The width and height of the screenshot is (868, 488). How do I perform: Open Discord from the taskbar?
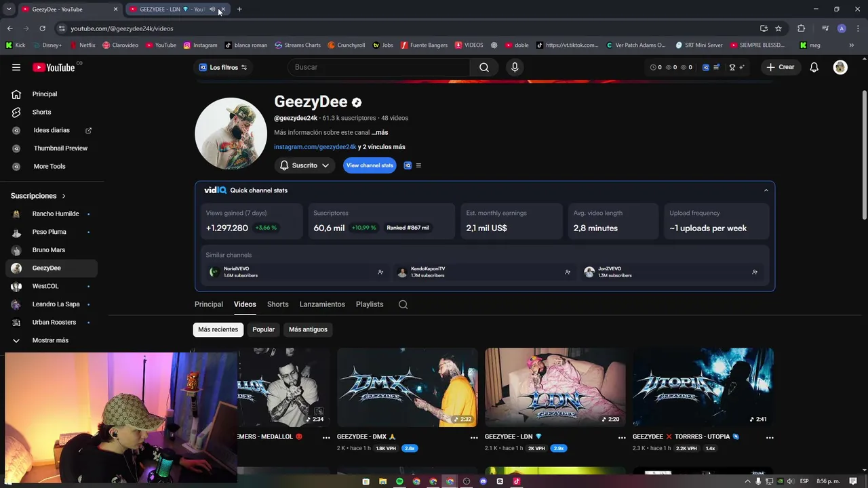484,481
